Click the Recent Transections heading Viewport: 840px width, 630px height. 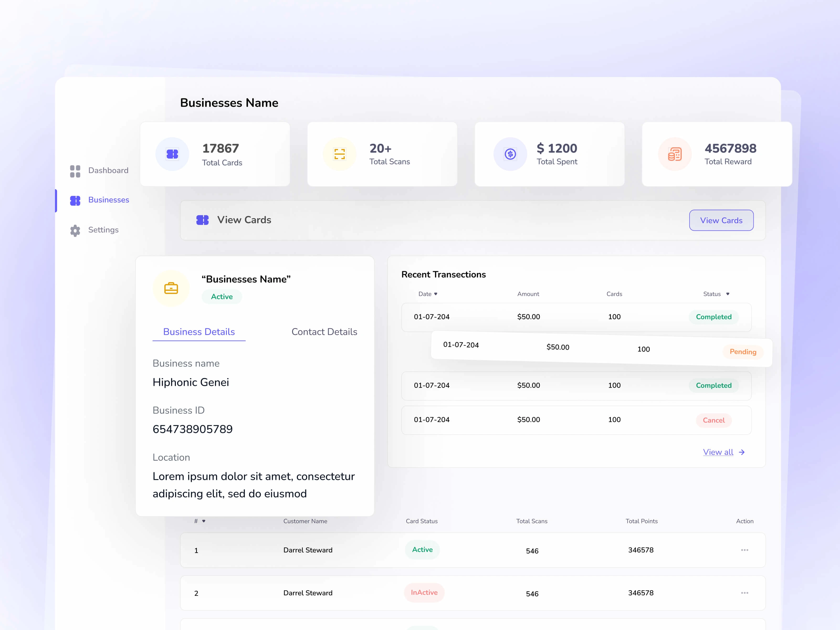[444, 275]
